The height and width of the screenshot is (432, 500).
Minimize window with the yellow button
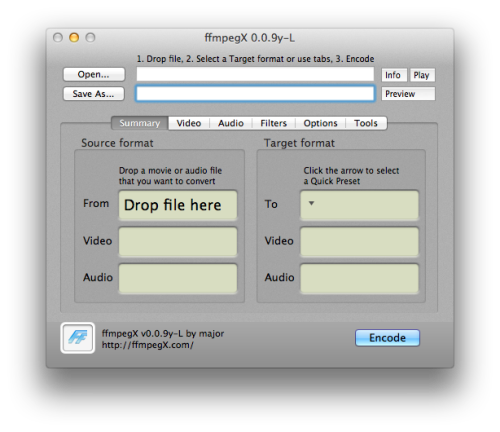pos(74,38)
